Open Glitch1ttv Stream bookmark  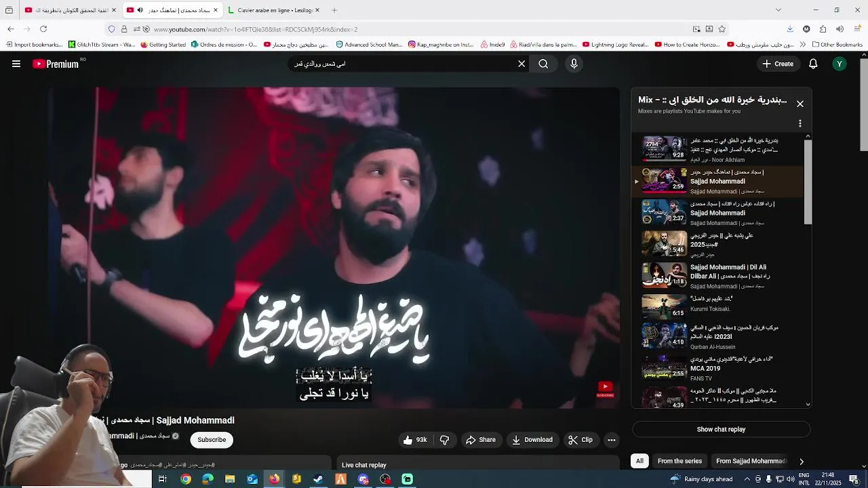coord(102,45)
